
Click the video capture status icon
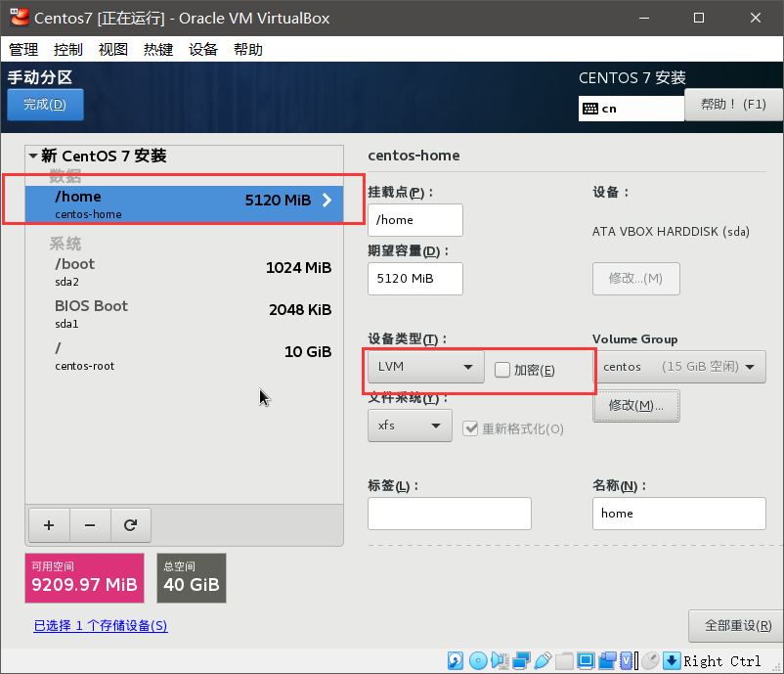tap(607, 660)
